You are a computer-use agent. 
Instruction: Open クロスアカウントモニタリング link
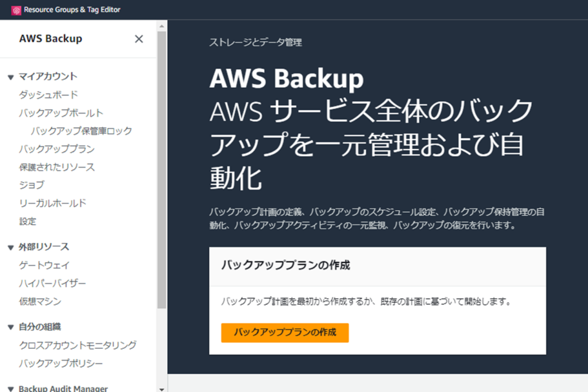78,345
